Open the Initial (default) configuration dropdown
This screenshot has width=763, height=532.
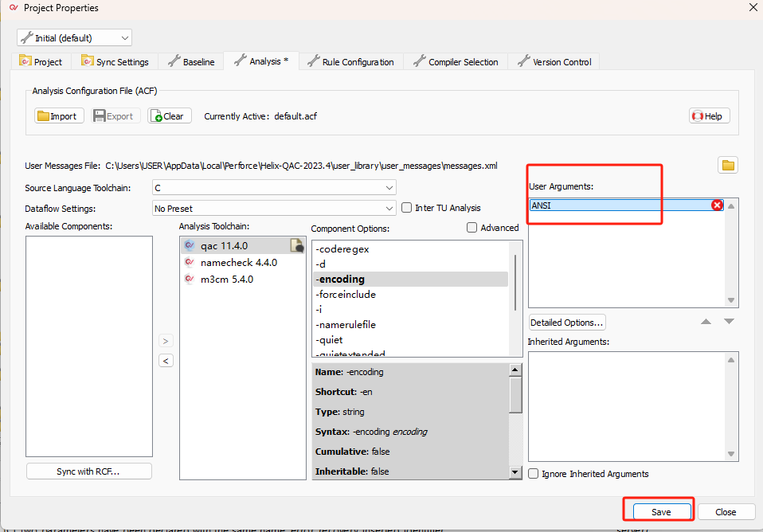pyautogui.click(x=74, y=37)
